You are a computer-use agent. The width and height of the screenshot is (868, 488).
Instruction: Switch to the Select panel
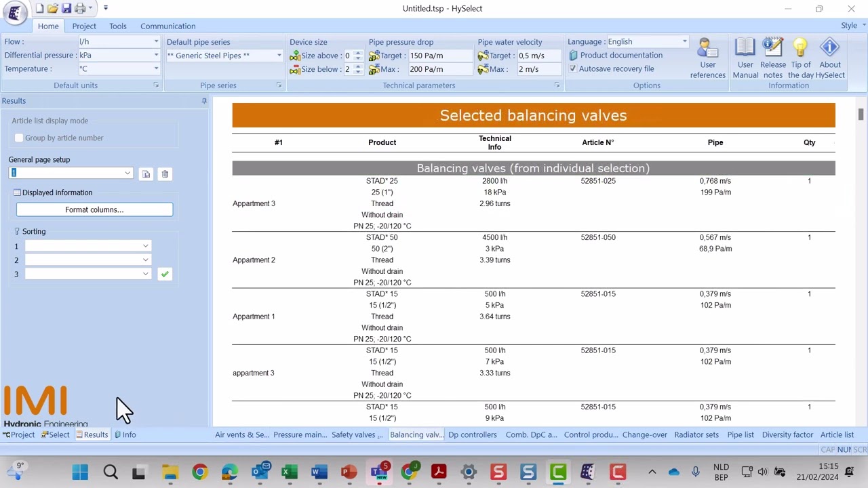[x=55, y=435]
